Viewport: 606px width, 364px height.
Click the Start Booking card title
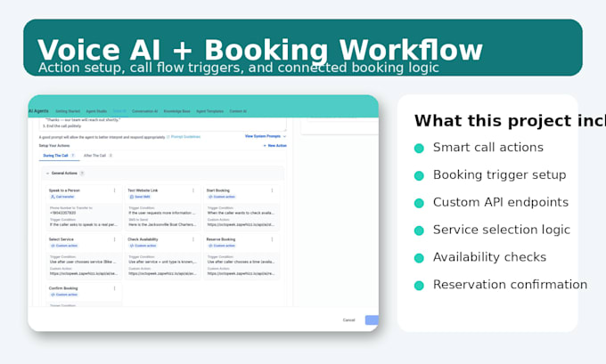pos(218,190)
